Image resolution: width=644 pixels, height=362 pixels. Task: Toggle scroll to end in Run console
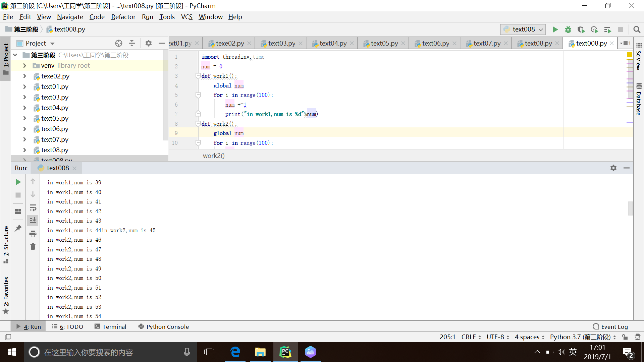coord(33,221)
